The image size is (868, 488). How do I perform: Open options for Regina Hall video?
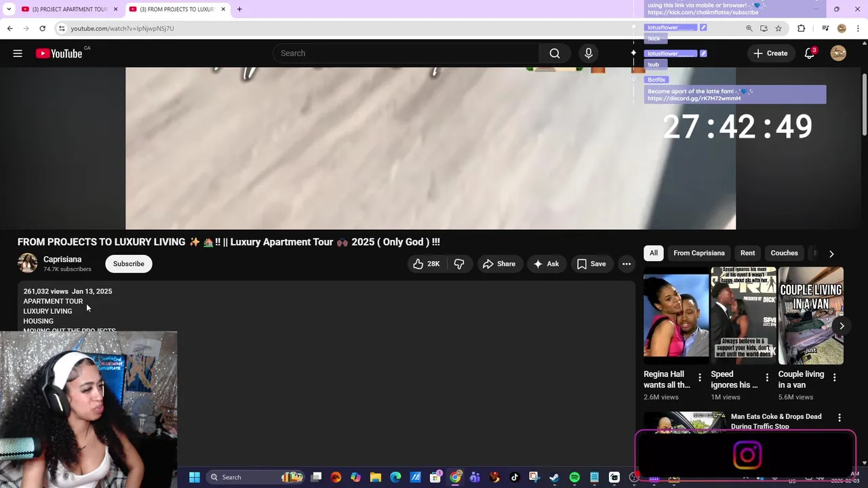tap(700, 378)
